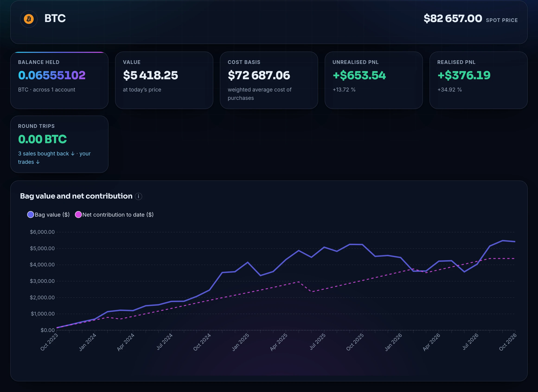The height and width of the screenshot is (392, 538).
Task: Click the 'SPOT PRICE' label
Action: coord(502,20)
